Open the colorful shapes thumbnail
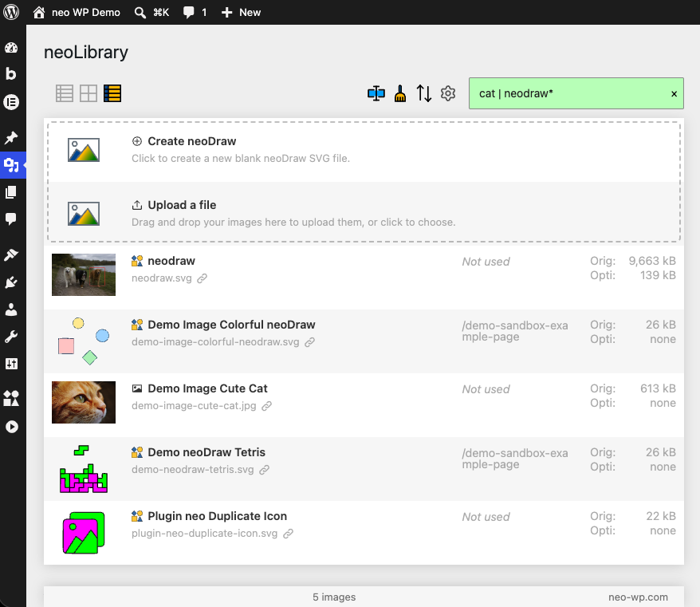Viewport: 700px width, 607px height. [x=84, y=341]
